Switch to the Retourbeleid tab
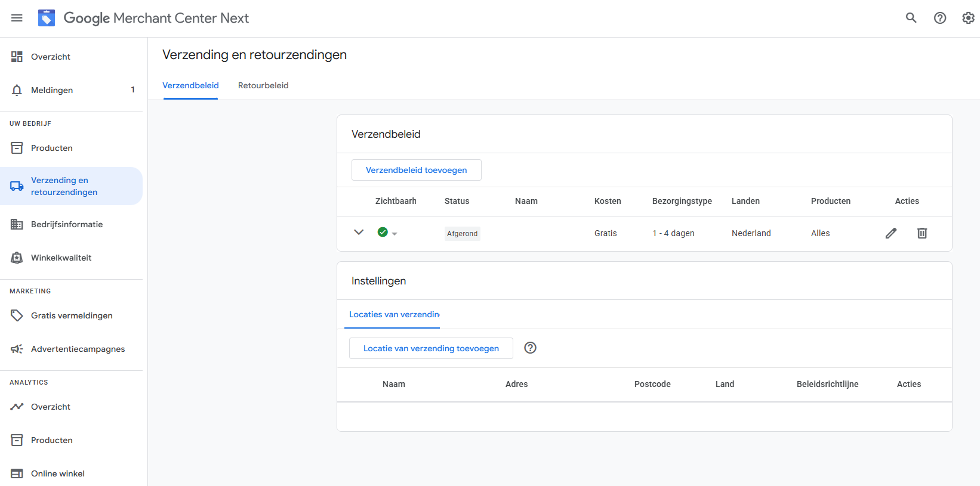Viewport: 980px width, 486px height. (263, 85)
